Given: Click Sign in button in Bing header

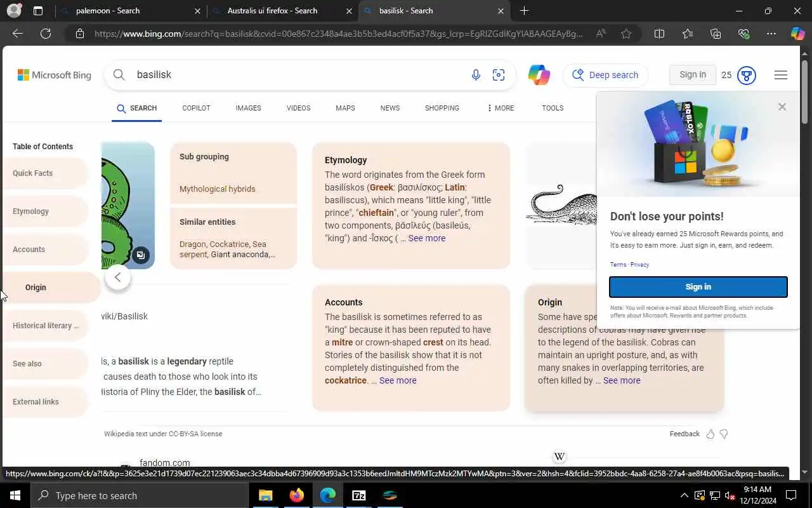Looking at the screenshot, I should 693,75.
